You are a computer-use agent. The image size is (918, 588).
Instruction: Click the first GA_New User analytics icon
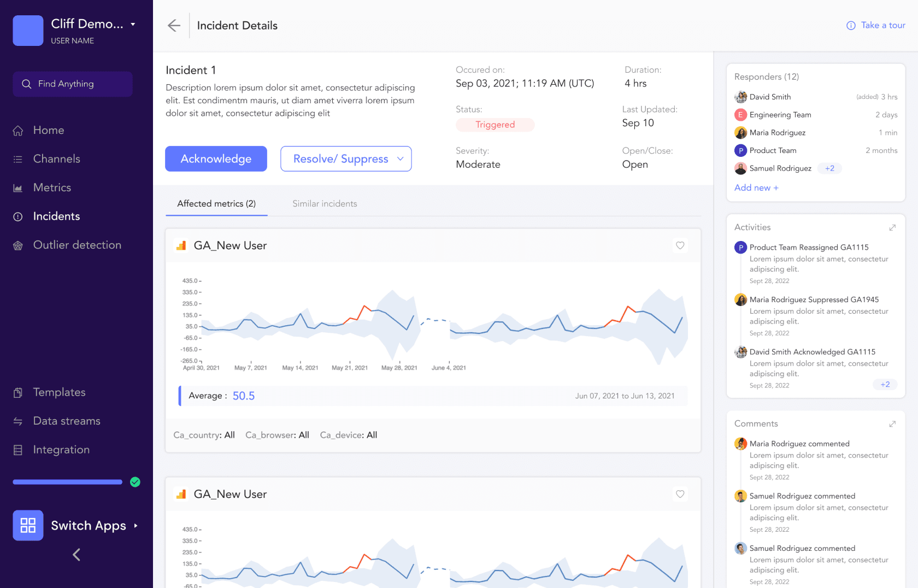tap(181, 245)
